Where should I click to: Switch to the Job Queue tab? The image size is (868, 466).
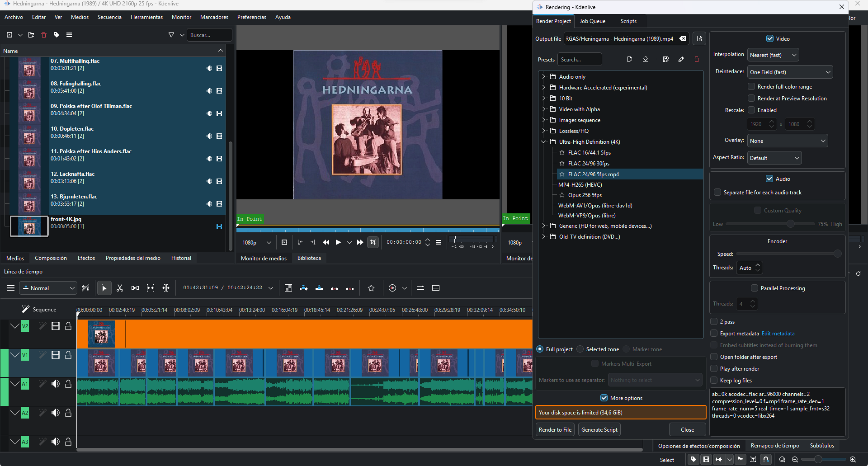[592, 21]
